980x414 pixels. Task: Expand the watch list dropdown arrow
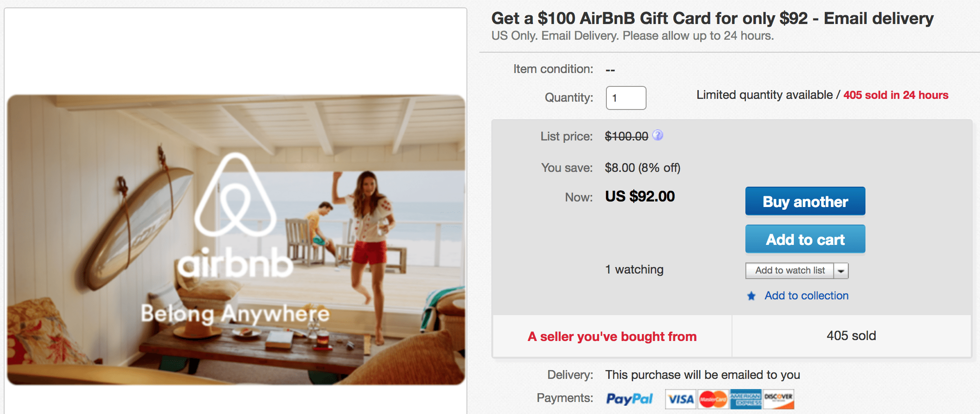(841, 271)
